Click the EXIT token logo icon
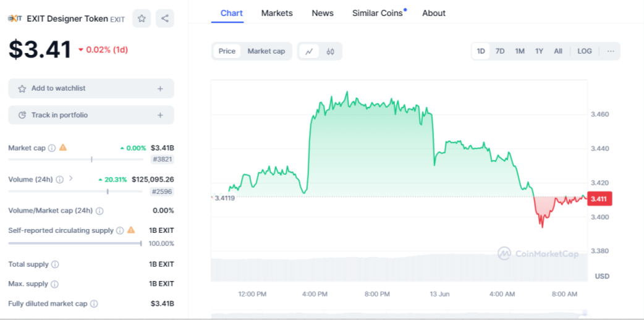Image resolution: width=644 pixels, height=320 pixels. coord(15,19)
